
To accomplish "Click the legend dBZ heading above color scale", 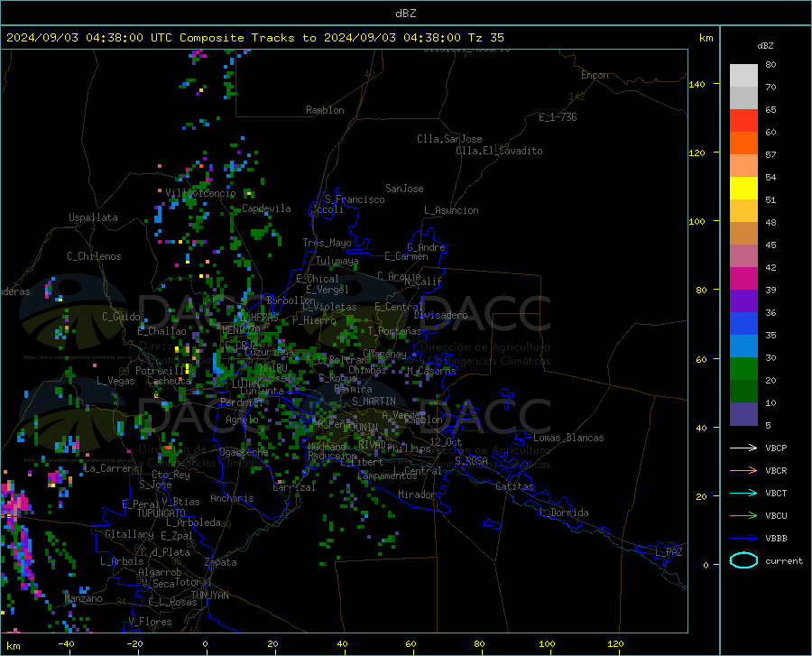I will (x=765, y=45).
